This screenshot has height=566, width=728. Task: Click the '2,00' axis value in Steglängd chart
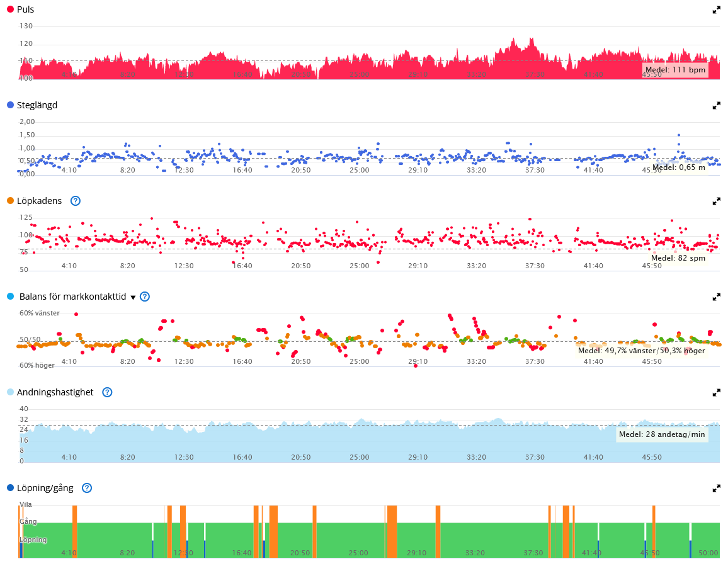click(27, 122)
